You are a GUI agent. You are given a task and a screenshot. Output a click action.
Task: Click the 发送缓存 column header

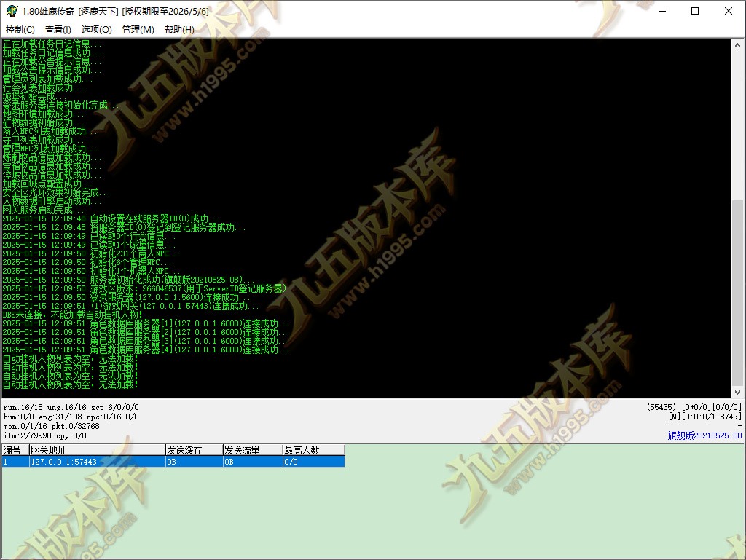pyautogui.click(x=194, y=450)
